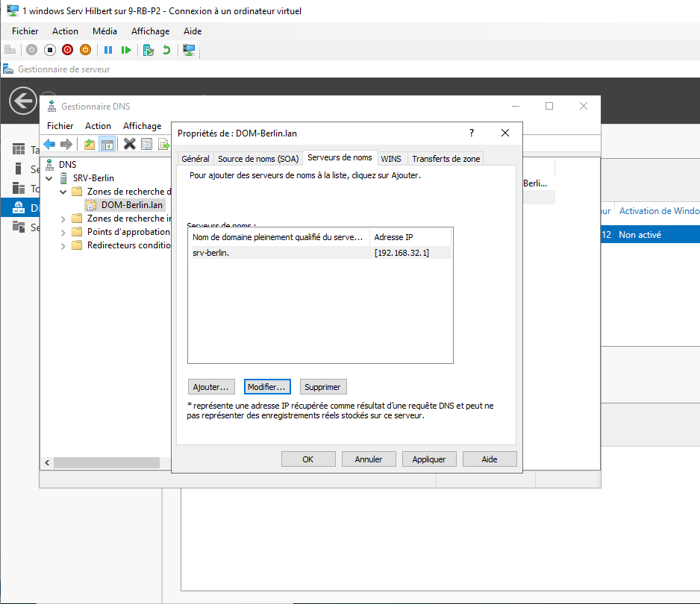The image size is (700, 604).
Task: Click the red Shut Down VM icon
Action: pyautogui.click(x=67, y=50)
